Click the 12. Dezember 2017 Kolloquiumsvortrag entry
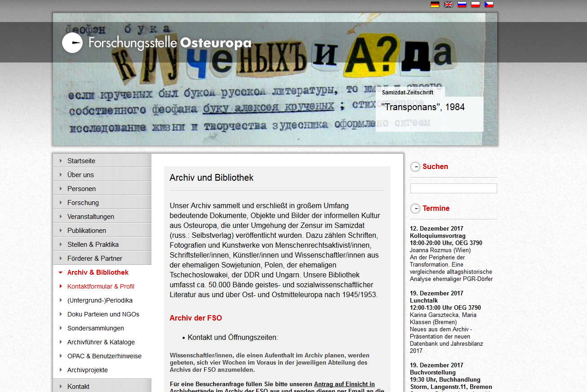This screenshot has width=587, height=392. (x=452, y=254)
